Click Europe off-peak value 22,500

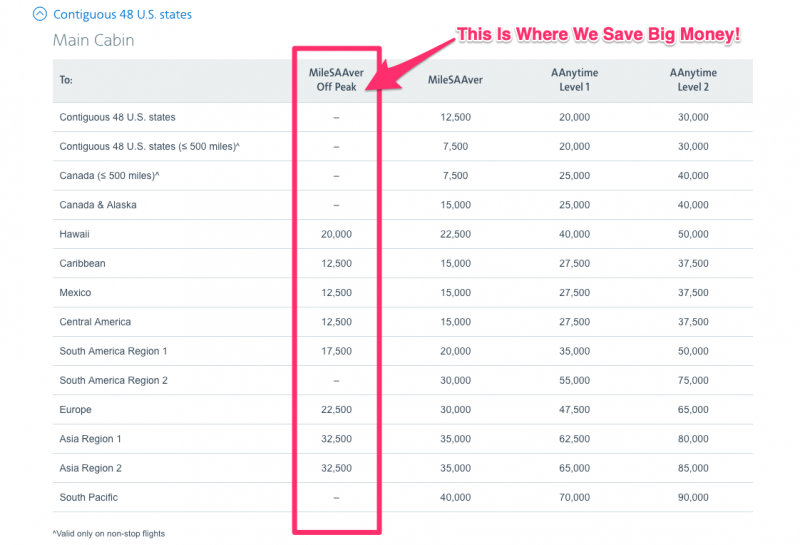336,410
